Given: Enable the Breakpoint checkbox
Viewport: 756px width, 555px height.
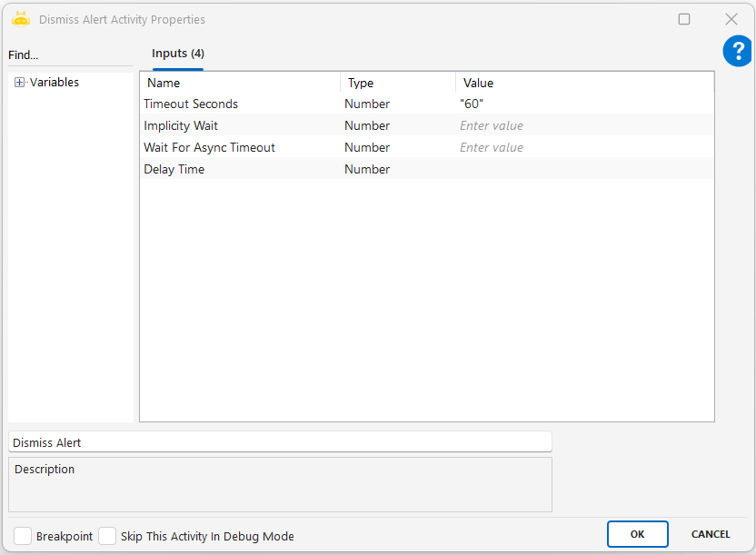Looking at the screenshot, I should pos(23,536).
